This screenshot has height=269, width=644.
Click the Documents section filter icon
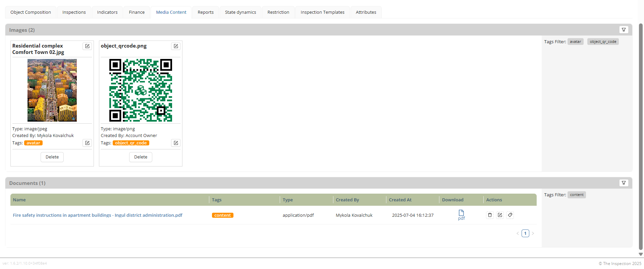click(624, 183)
